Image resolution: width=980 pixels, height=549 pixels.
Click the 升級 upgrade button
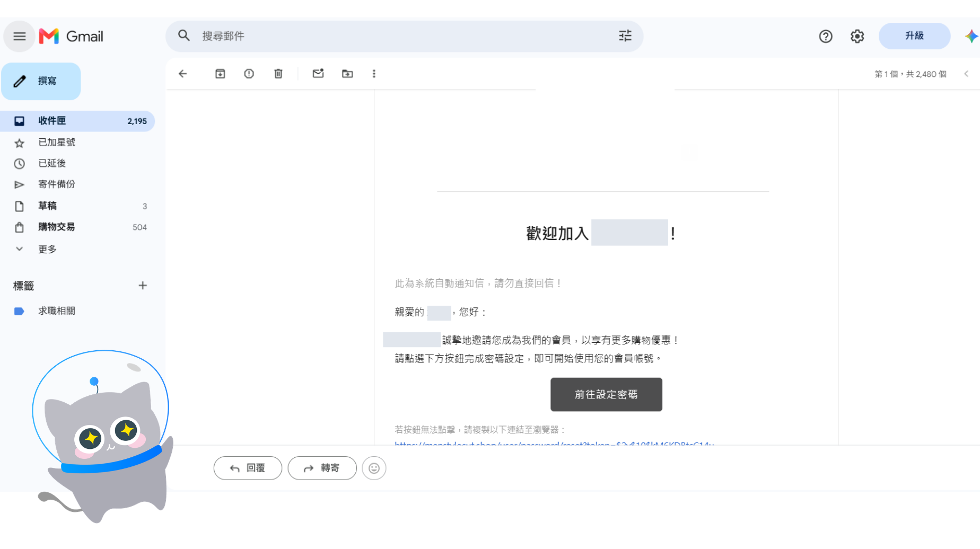coord(914,36)
